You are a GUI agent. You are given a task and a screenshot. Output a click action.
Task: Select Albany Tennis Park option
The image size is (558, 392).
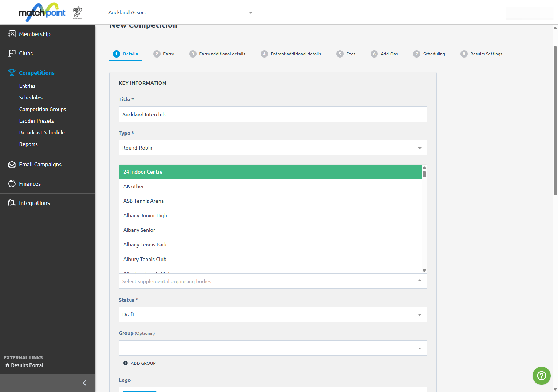click(270, 245)
